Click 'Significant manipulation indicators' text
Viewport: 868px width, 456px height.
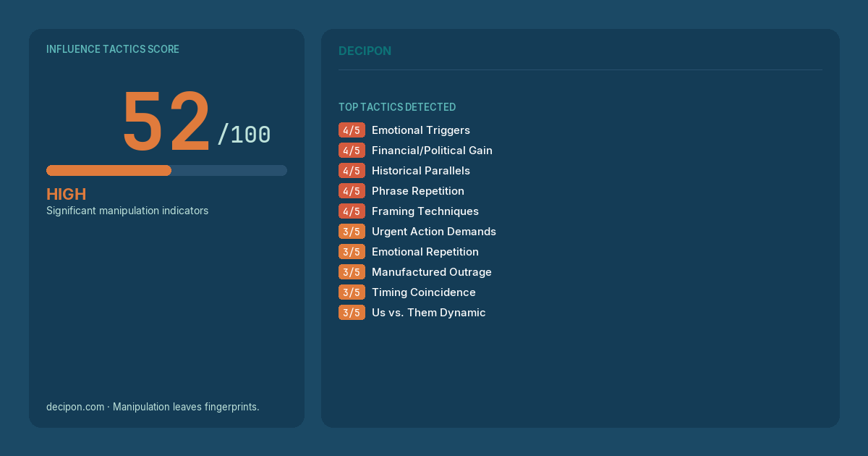click(127, 211)
